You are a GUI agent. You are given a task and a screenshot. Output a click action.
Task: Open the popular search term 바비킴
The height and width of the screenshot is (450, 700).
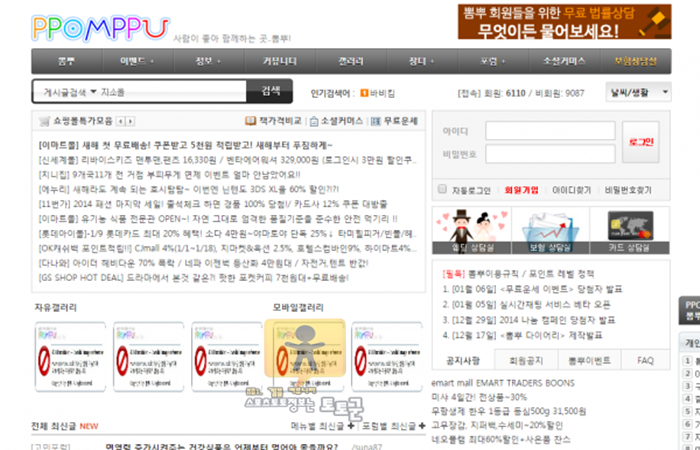click(x=382, y=93)
